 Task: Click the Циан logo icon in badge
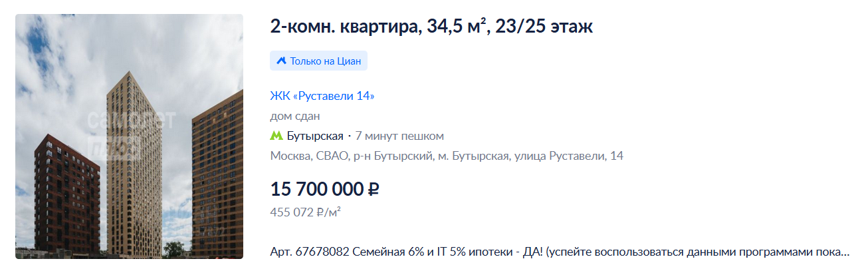(x=281, y=61)
